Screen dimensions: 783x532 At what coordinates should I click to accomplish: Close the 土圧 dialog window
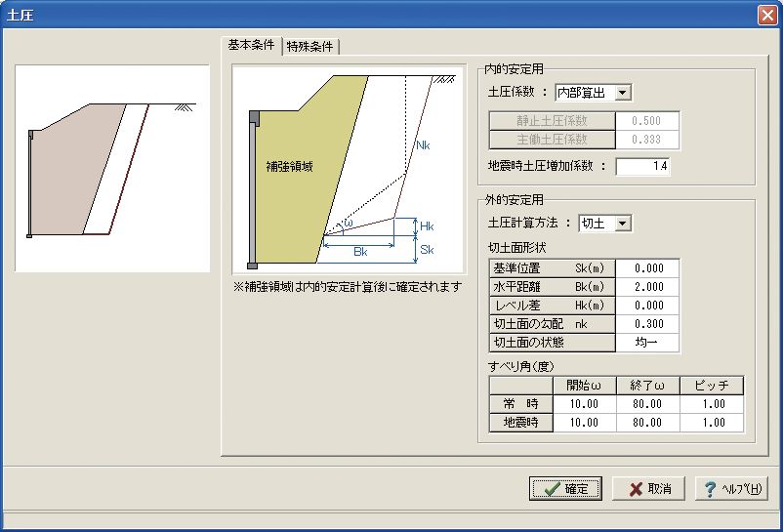pos(767,15)
